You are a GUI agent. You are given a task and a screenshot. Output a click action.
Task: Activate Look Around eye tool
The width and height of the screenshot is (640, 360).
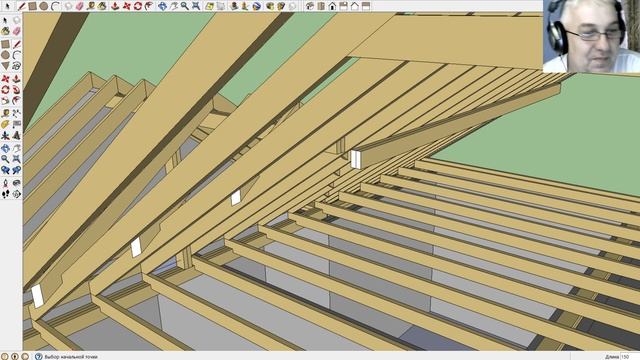[16, 182]
